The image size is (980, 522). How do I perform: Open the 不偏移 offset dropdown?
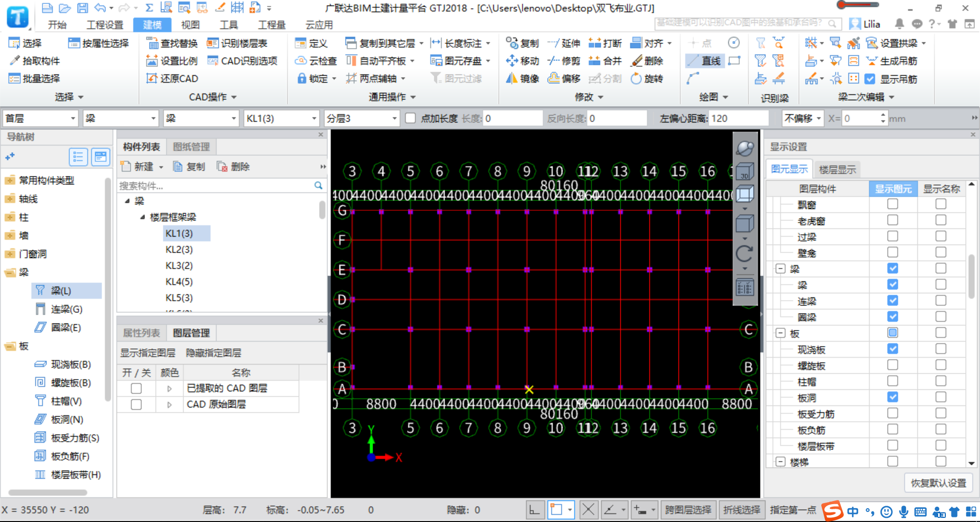pos(803,118)
